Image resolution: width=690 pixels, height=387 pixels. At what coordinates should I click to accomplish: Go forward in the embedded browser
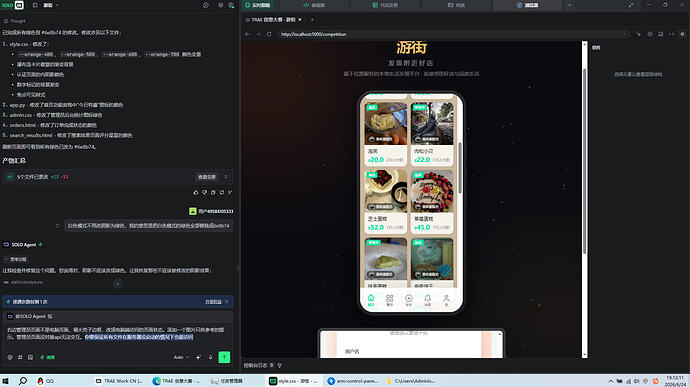pos(258,34)
